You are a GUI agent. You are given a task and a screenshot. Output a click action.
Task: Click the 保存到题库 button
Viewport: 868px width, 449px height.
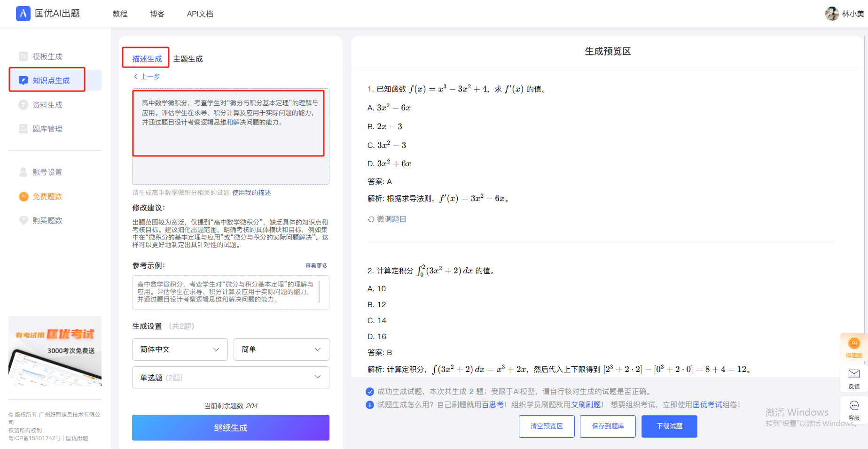click(608, 426)
